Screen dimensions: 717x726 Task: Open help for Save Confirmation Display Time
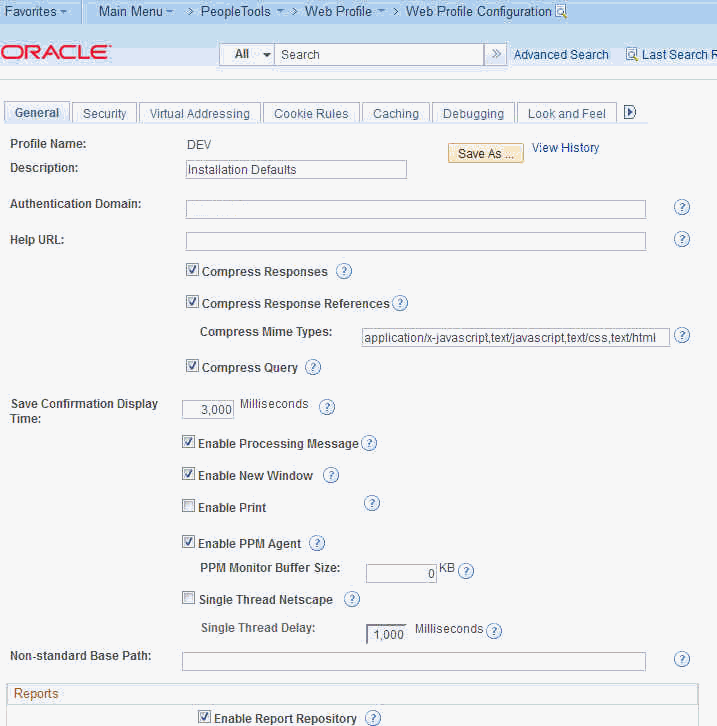[x=327, y=407]
